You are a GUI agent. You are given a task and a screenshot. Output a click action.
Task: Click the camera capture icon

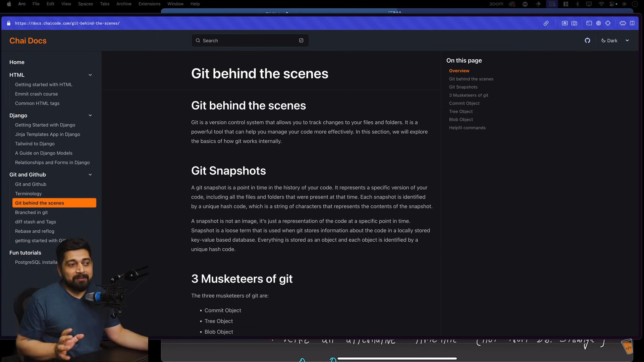574,23
